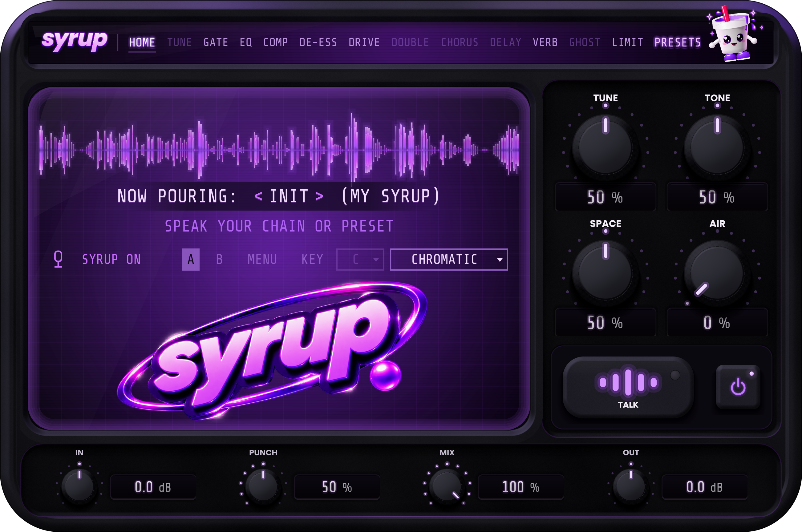Viewport: 802px width, 532px height.
Task: Click the power icon button
Action: [738, 387]
